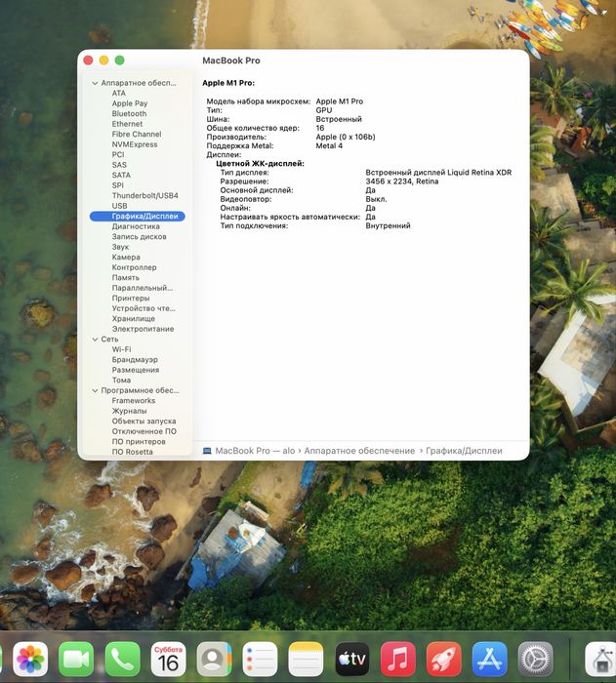Click the Metal 4 support value
The height and width of the screenshot is (683, 616).
[x=329, y=145]
